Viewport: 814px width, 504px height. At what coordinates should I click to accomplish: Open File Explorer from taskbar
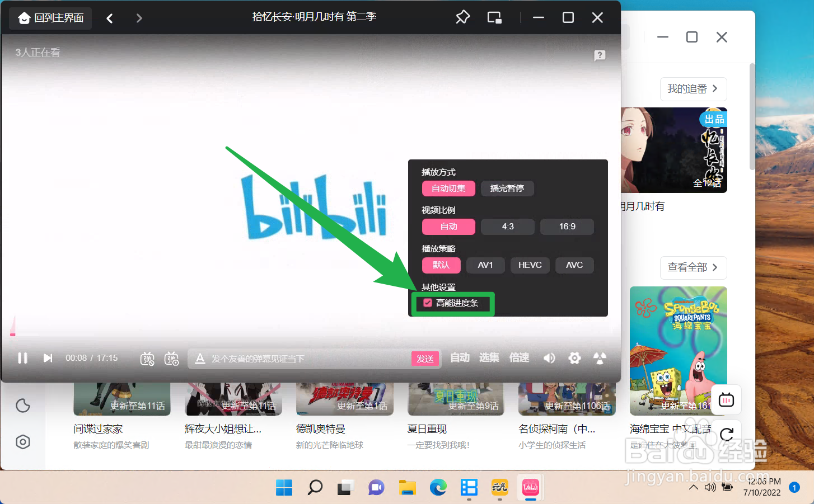[407, 488]
